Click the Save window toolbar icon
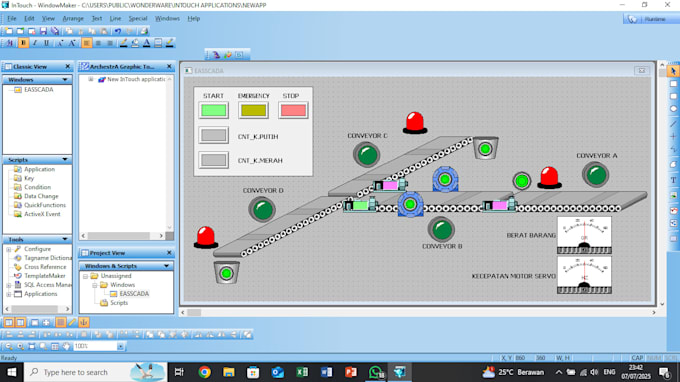 pyautogui.click(x=43, y=31)
